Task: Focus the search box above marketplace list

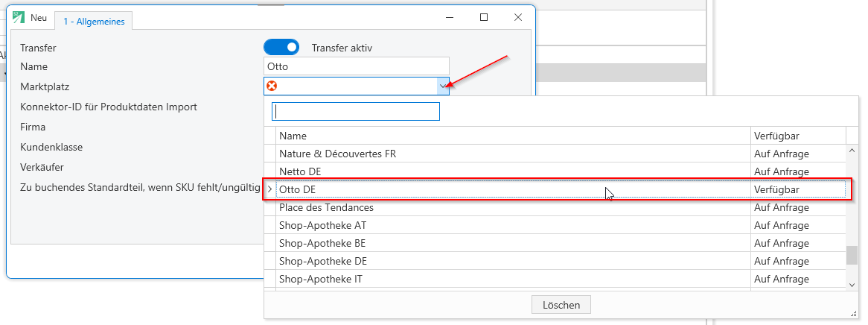Action: (355, 111)
